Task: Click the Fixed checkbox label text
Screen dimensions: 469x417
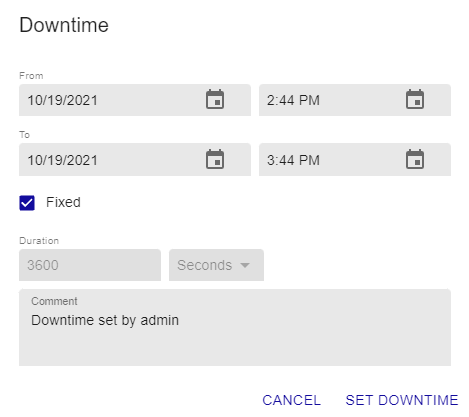Action: (63, 202)
